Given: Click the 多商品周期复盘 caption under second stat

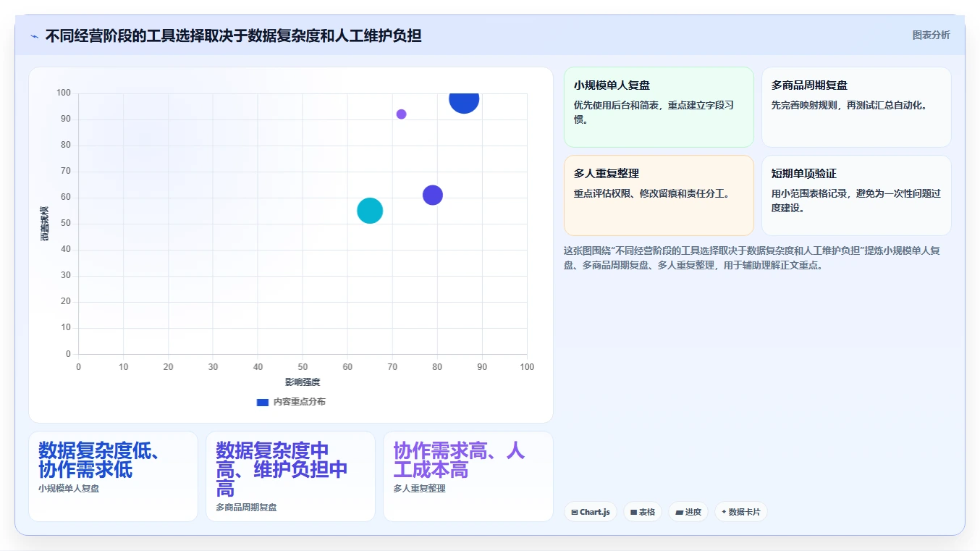Looking at the screenshot, I should coord(246,508).
